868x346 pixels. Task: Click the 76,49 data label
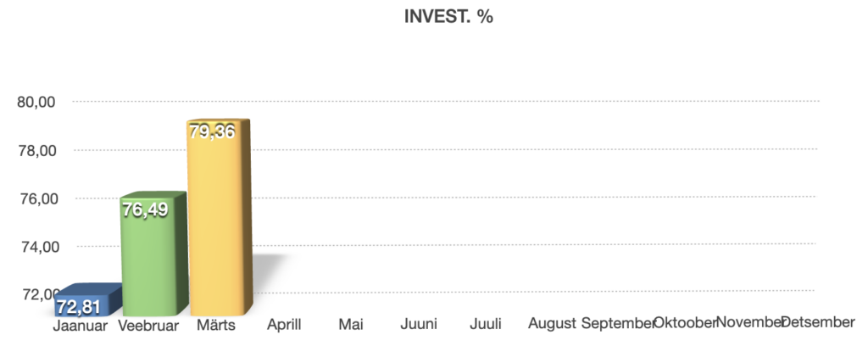click(x=147, y=209)
